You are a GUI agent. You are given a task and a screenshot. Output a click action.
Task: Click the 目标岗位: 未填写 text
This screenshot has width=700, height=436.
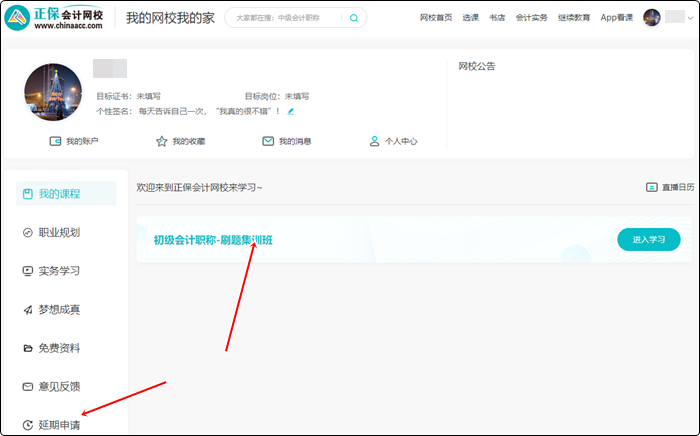coord(277,96)
